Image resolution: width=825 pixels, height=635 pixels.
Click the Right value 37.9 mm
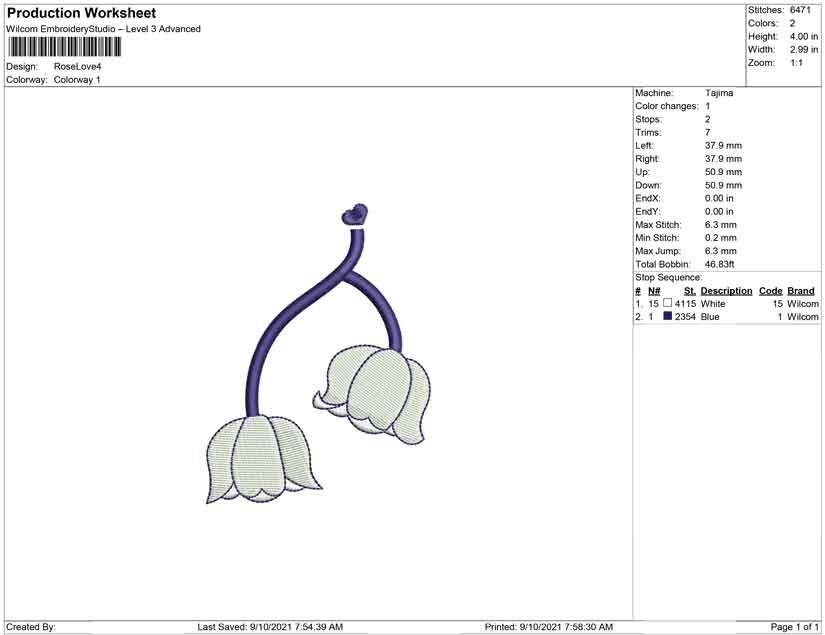pyautogui.click(x=723, y=159)
